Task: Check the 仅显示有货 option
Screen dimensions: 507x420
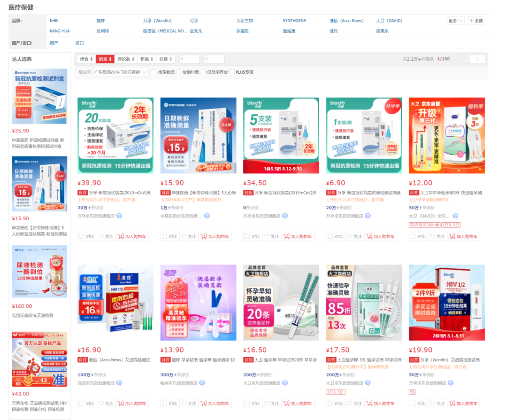Action: pyautogui.click(x=203, y=72)
